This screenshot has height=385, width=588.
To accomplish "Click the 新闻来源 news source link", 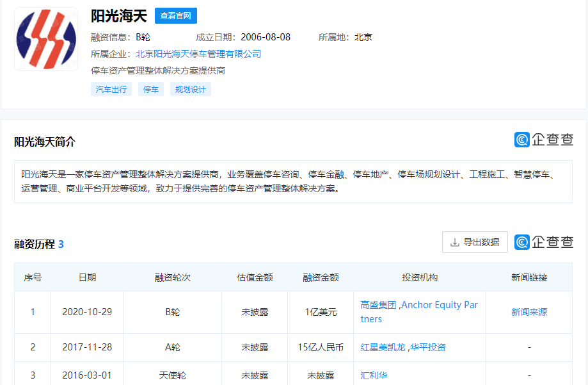I will pos(528,312).
